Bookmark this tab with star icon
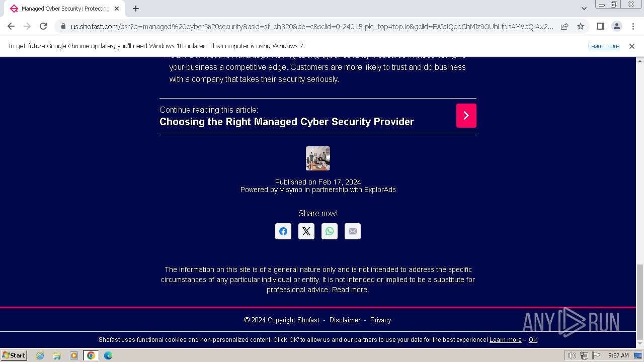This screenshot has height=362, width=644. click(x=581, y=26)
